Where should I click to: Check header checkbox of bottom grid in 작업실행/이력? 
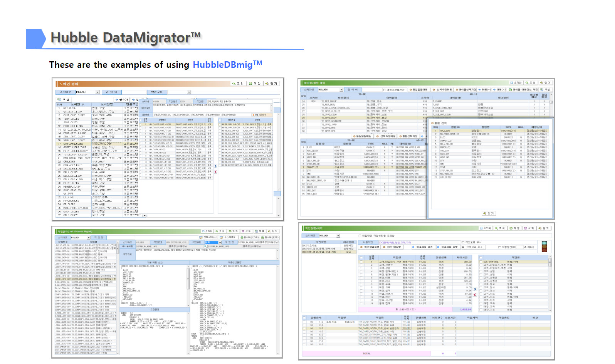304,318
